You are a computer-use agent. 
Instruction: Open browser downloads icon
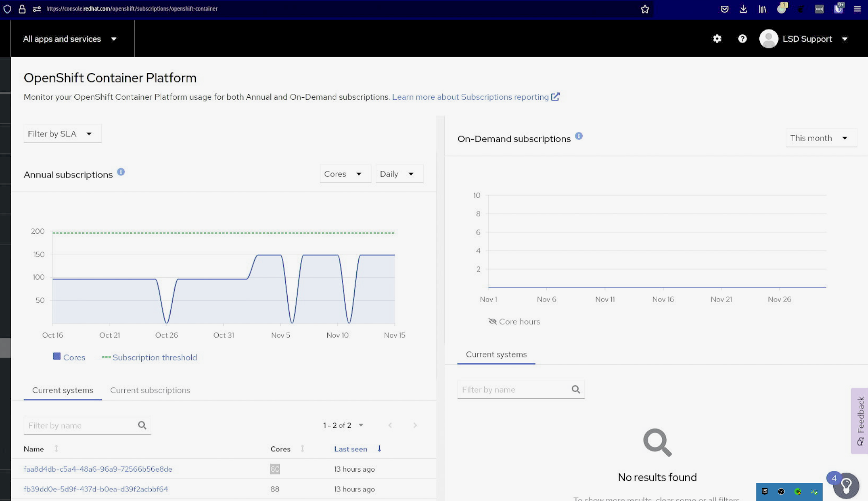743,9
